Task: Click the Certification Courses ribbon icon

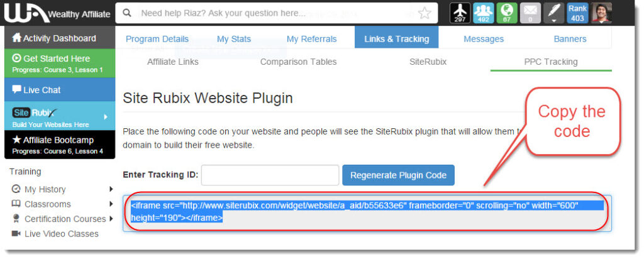Action: pos(16,218)
